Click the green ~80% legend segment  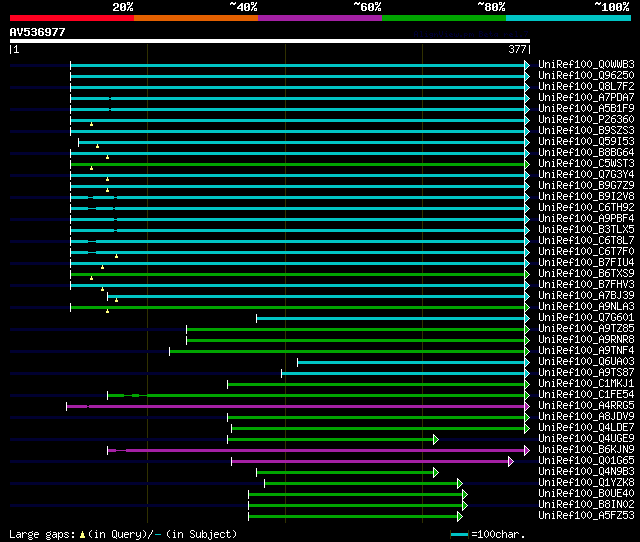(x=444, y=18)
